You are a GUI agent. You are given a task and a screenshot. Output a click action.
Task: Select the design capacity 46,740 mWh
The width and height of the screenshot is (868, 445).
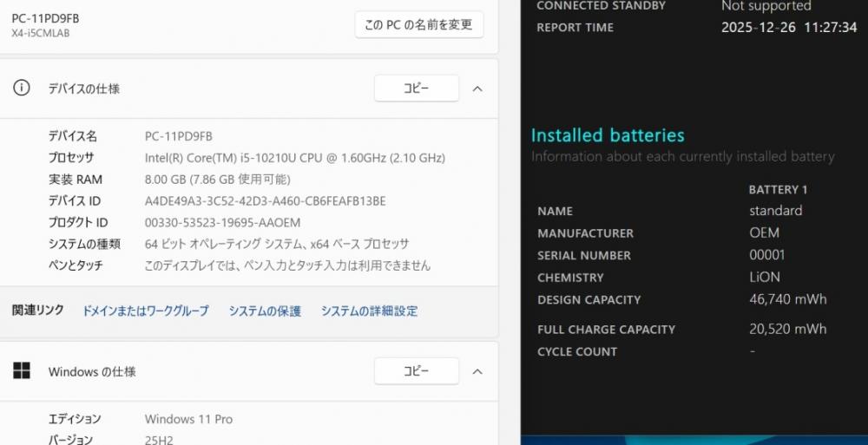[788, 299]
